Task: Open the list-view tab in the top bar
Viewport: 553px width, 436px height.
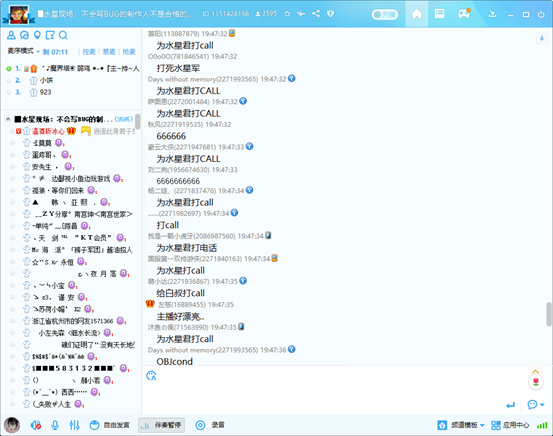Action: coord(439,14)
